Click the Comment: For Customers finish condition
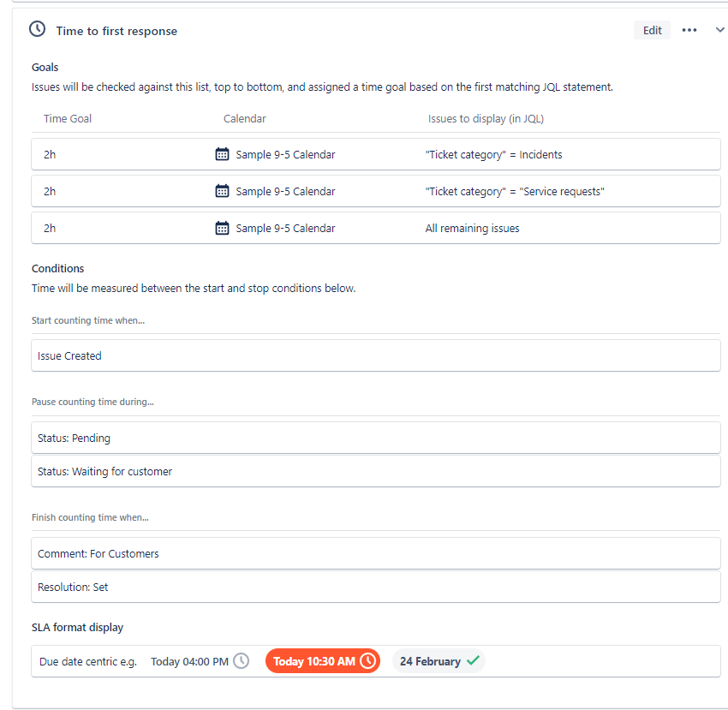Screen dimensions: 728x710 click(376, 553)
